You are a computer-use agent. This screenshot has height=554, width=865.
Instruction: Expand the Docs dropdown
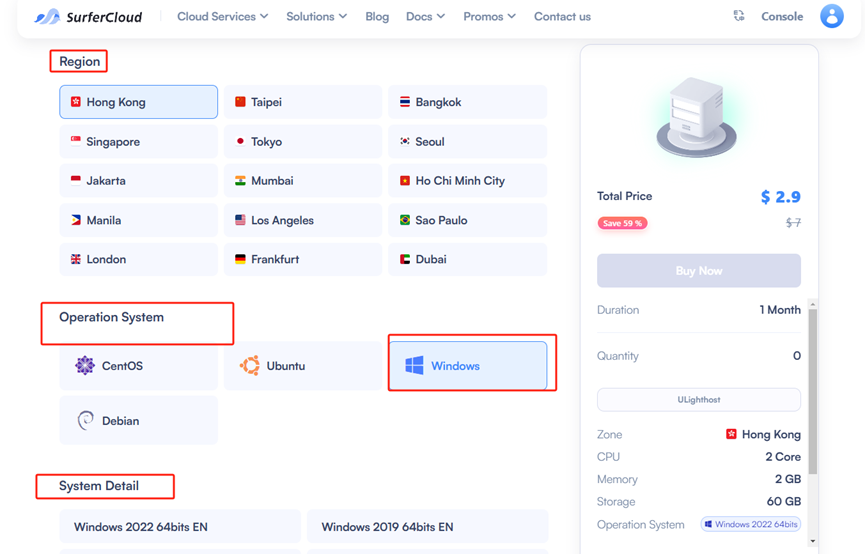425,17
